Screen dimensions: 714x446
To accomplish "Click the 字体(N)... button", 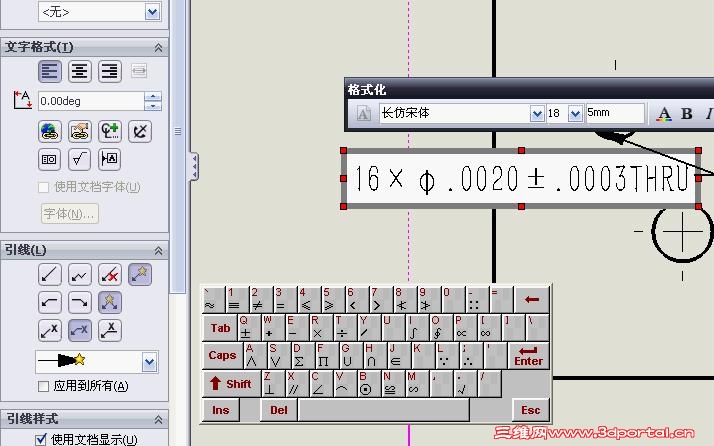I will click(x=70, y=214).
